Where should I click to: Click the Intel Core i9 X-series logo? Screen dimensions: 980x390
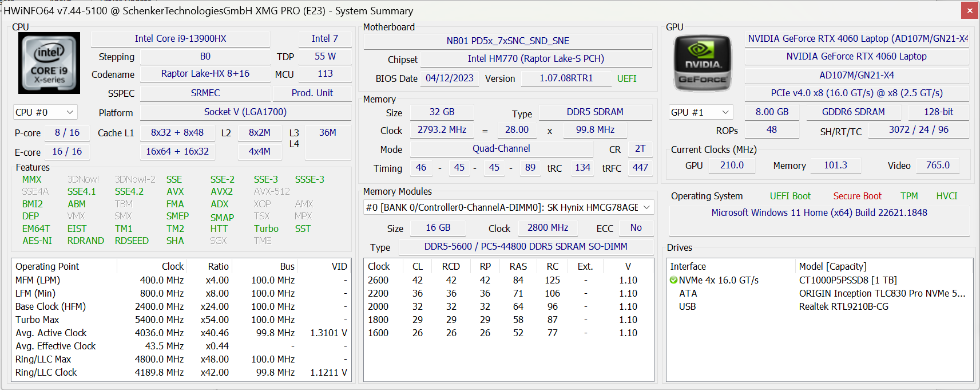click(49, 63)
